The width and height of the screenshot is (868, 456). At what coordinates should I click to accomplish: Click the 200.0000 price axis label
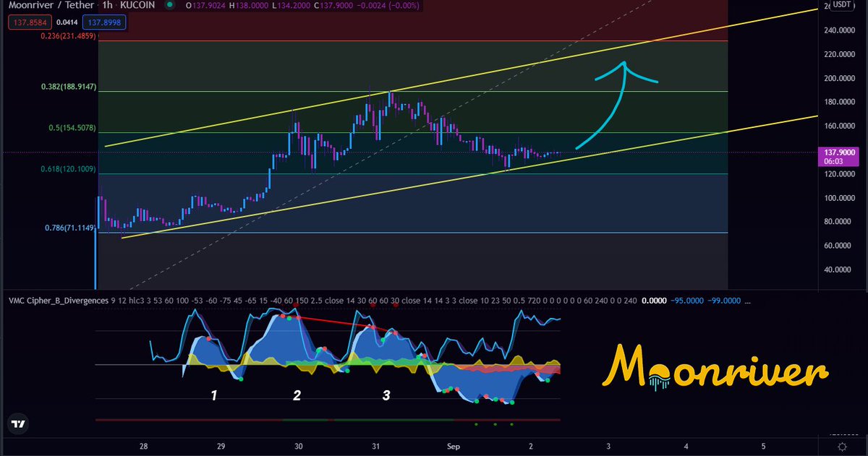[x=839, y=78]
